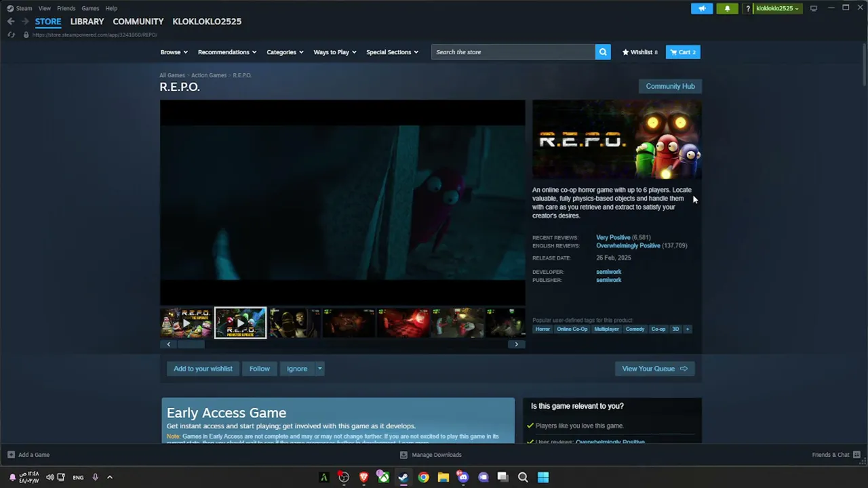Screen dimensions: 868x488
Task: Click the Action Games breadcrumb
Action: pos(209,75)
